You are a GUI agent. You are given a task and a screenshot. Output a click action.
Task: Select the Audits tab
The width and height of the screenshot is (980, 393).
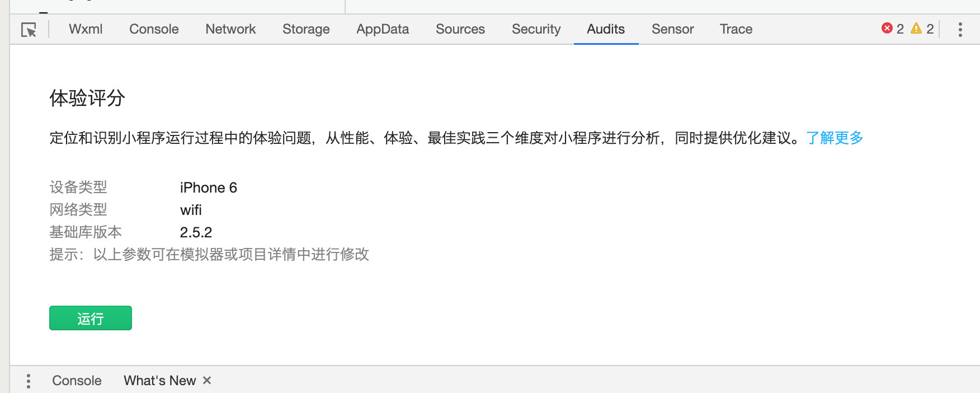pos(606,29)
